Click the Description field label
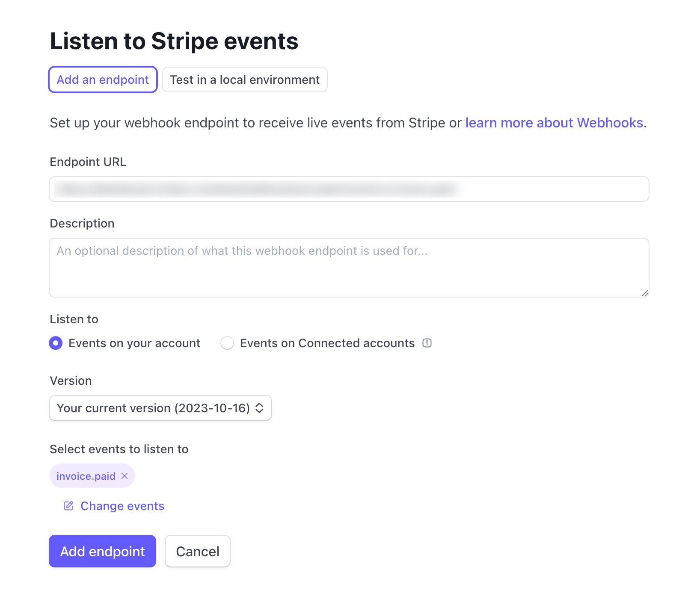Viewport: 700px width, 614px height. coord(82,224)
